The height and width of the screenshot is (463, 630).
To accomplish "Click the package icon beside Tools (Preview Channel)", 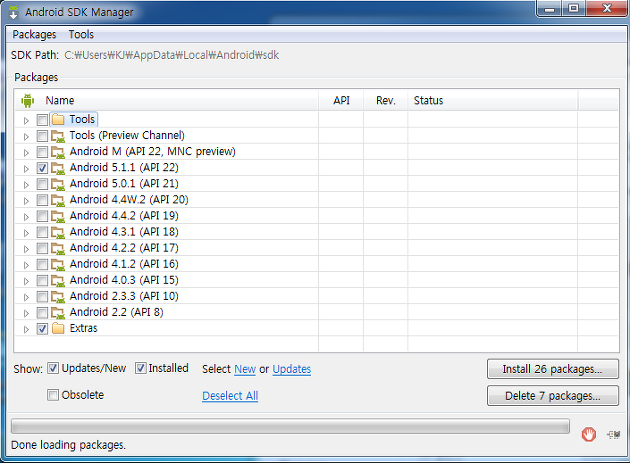I will point(58,136).
